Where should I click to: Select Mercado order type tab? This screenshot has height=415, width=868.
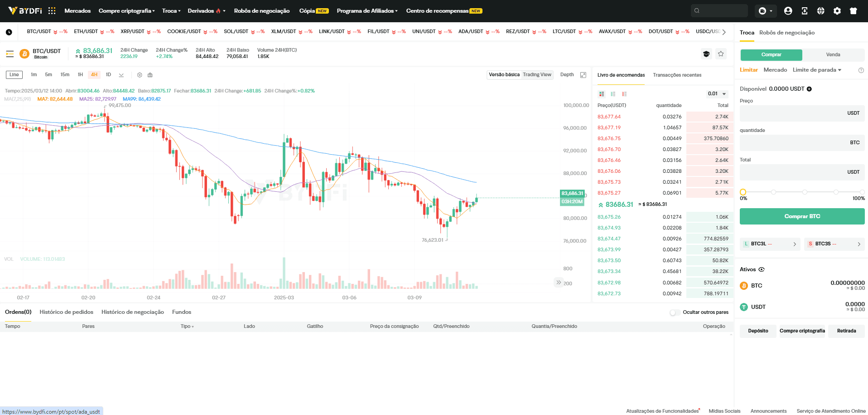pos(775,70)
